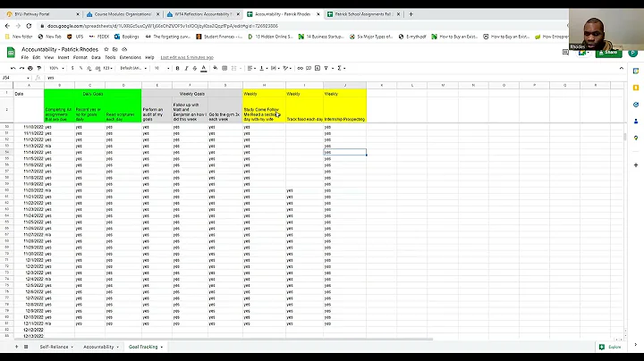Hide the menus with the collapse arrow

[622, 68]
